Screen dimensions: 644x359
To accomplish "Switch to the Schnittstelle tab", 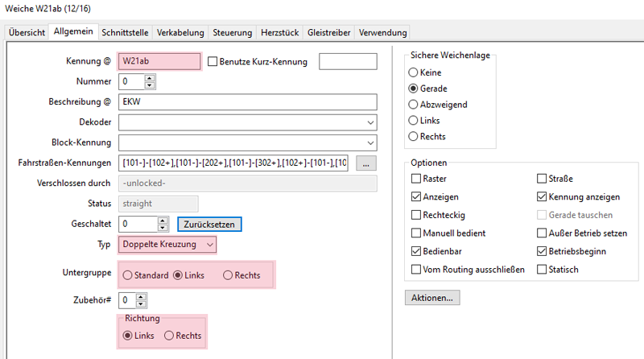I will point(126,32).
